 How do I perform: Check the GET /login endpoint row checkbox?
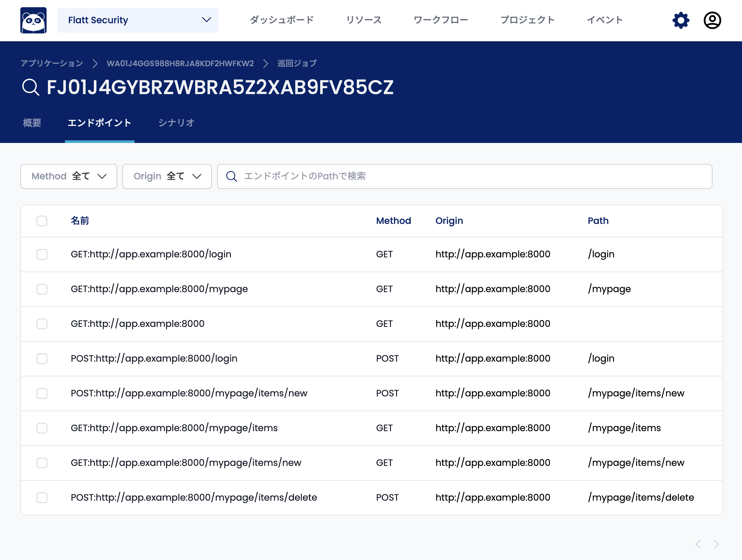pyautogui.click(x=42, y=254)
